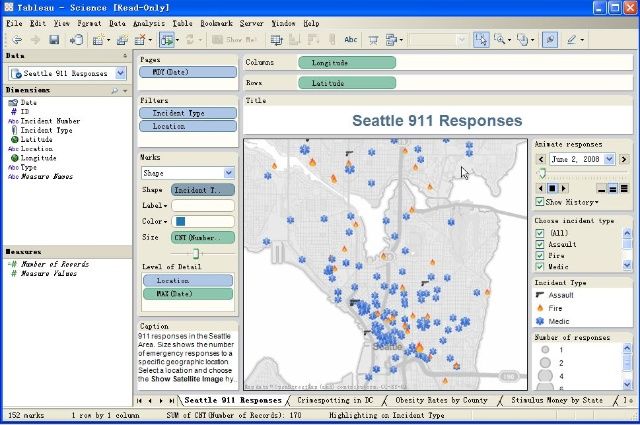The height and width of the screenshot is (425, 640).
Task: Play animation forward
Action: point(564,188)
